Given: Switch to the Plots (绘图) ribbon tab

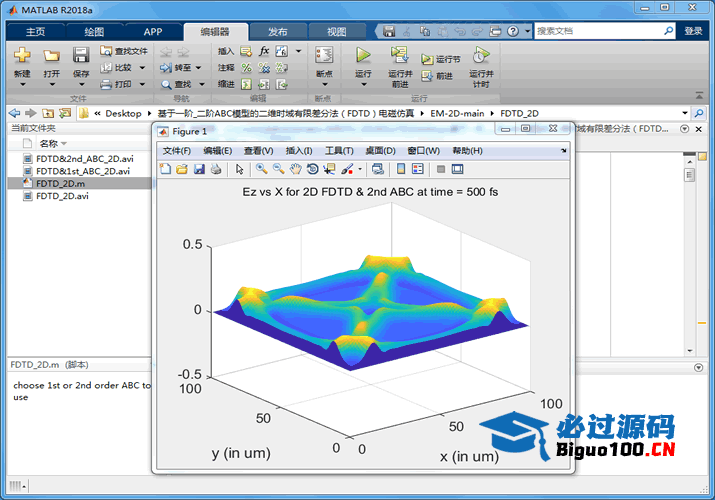Looking at the screenshot, I should pyautogui.click(x=94, y=31).
